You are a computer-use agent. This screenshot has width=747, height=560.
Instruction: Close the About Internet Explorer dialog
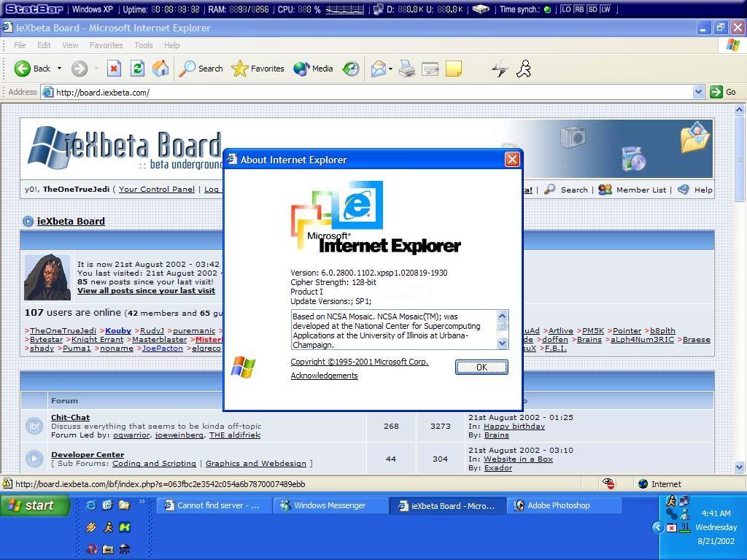tap(512, 160)
